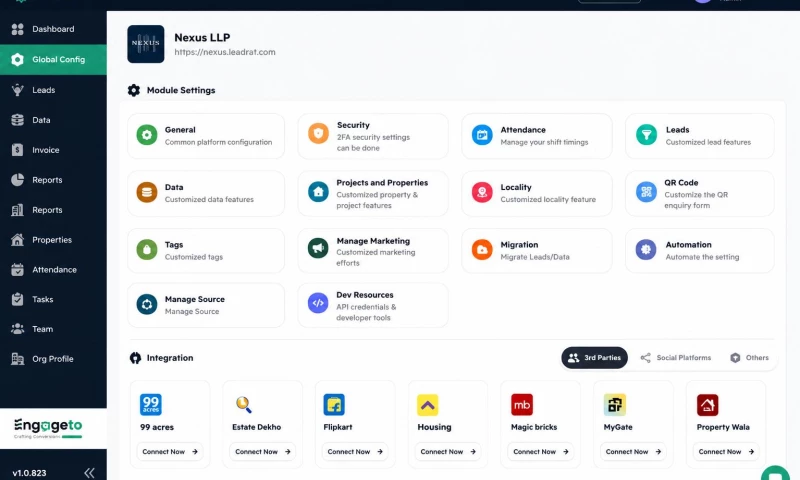800x480 pixels.
Task: Switch to Social Platforms tab
Action: 676,358
